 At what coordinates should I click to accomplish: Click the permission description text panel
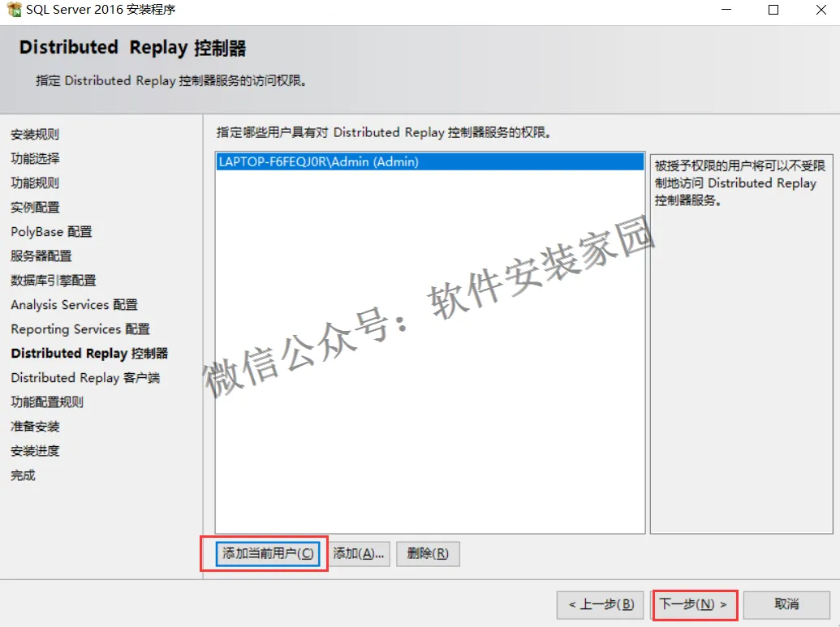[x=742, y=344]
